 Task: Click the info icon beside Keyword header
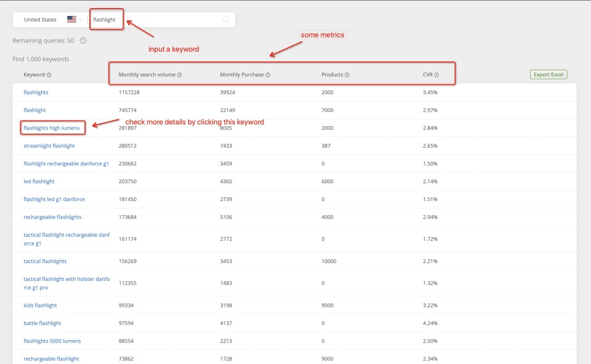[x=49, y=75]
